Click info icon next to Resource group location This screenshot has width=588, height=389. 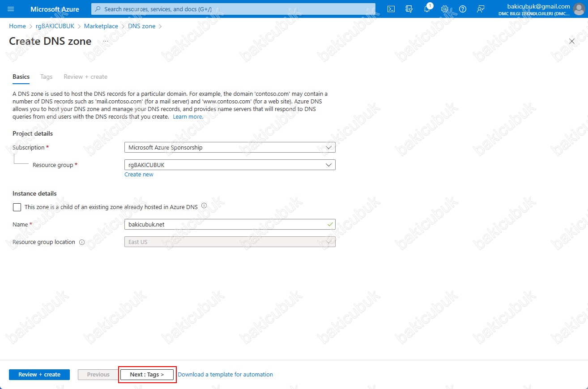click(x=82, y=242)
